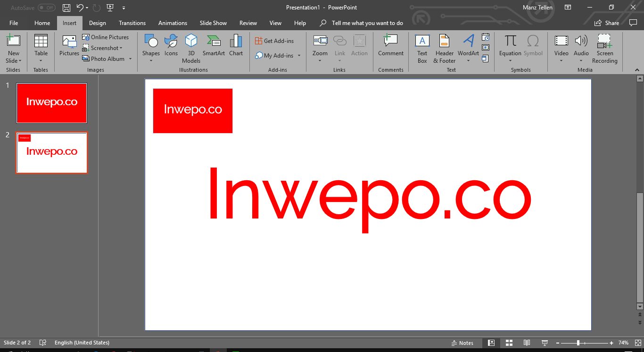Switch to the Transitions tab

tap(132, 23)
